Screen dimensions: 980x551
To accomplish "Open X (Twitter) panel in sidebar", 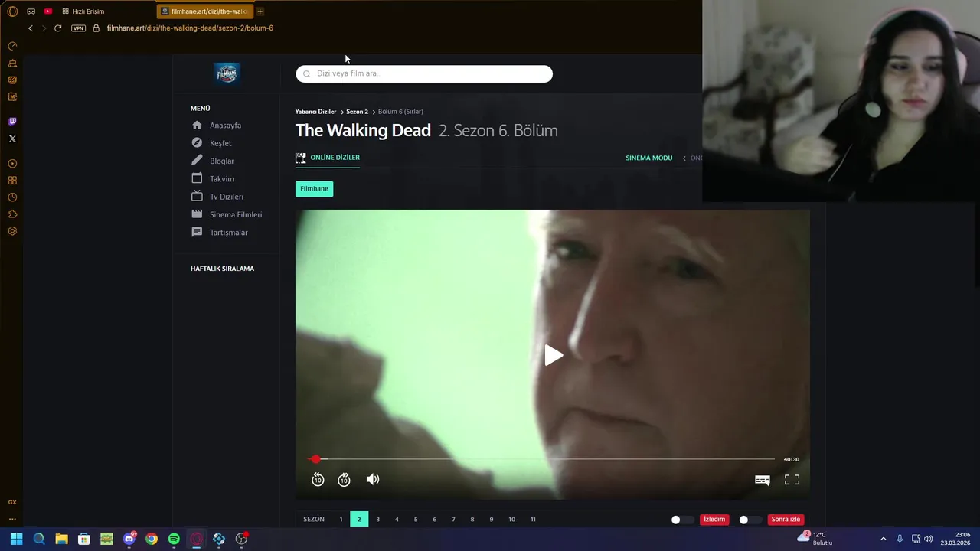I will [x=12, y=139].
